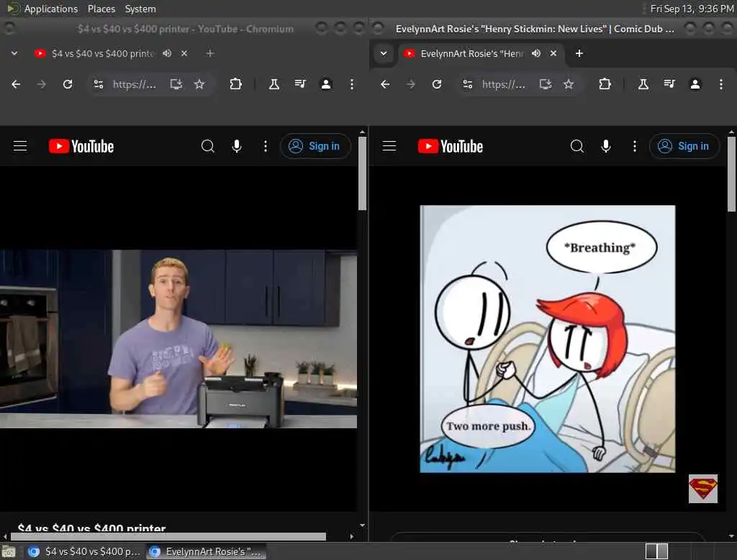Switch to '$4 vs $40 vs $400 p...' taskbar item
Image resolution: width=737 pixels, height=560 pixels.
(84, 551)
